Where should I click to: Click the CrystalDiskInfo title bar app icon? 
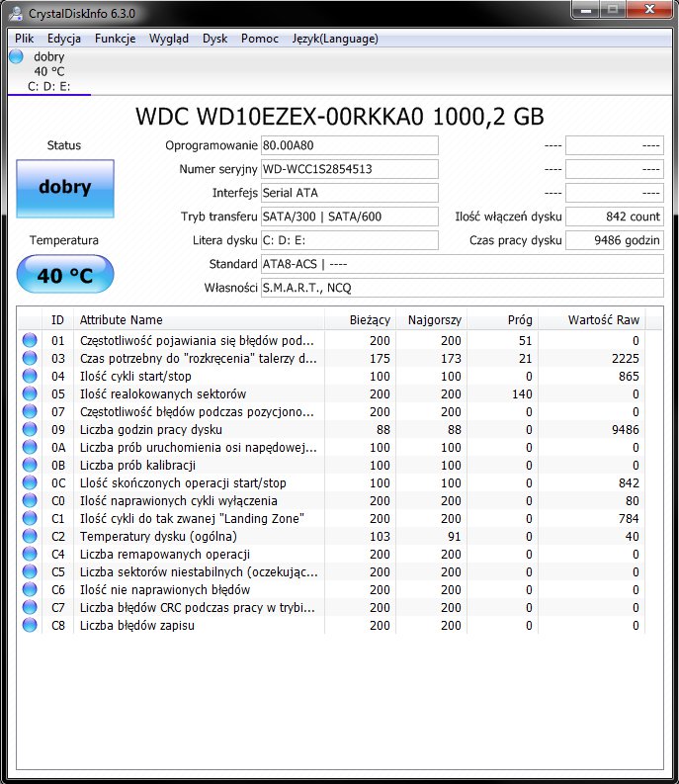click(x=16, y=13)
